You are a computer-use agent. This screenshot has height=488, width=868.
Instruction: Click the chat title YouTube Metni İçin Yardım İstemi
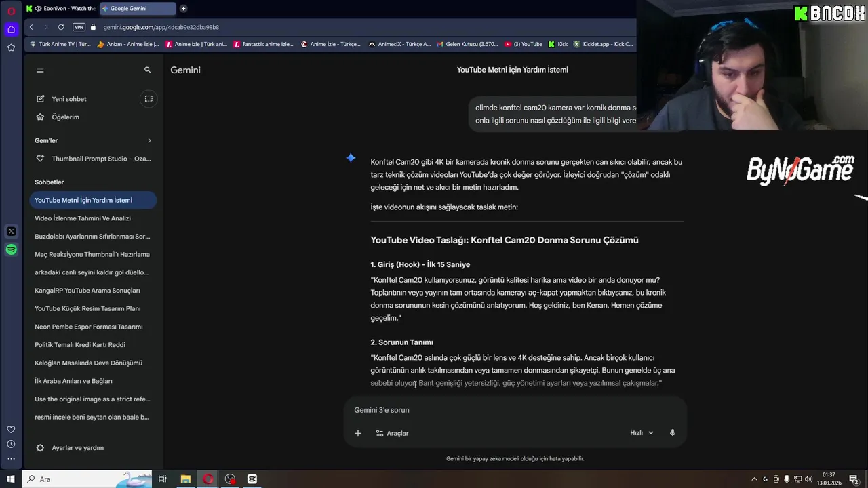pyautogui.click(x=513, y=70)
